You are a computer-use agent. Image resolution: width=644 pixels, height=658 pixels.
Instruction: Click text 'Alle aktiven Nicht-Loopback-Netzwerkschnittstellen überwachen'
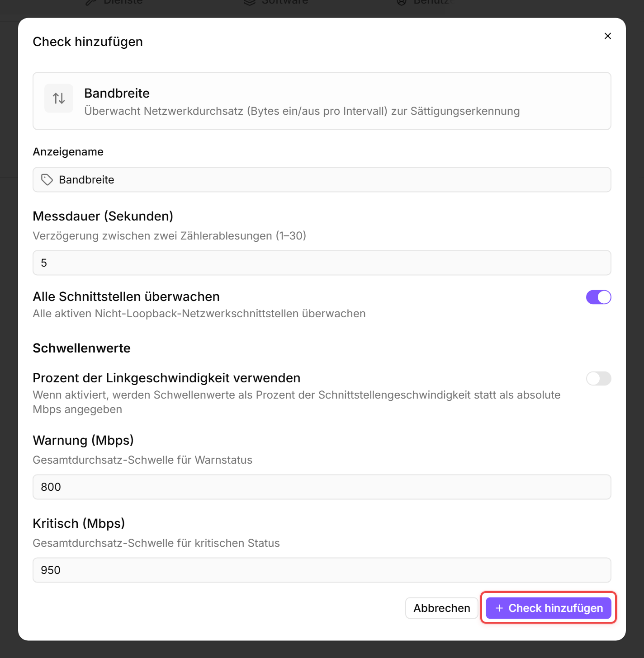pyautogui.click(x=199, y=314)
